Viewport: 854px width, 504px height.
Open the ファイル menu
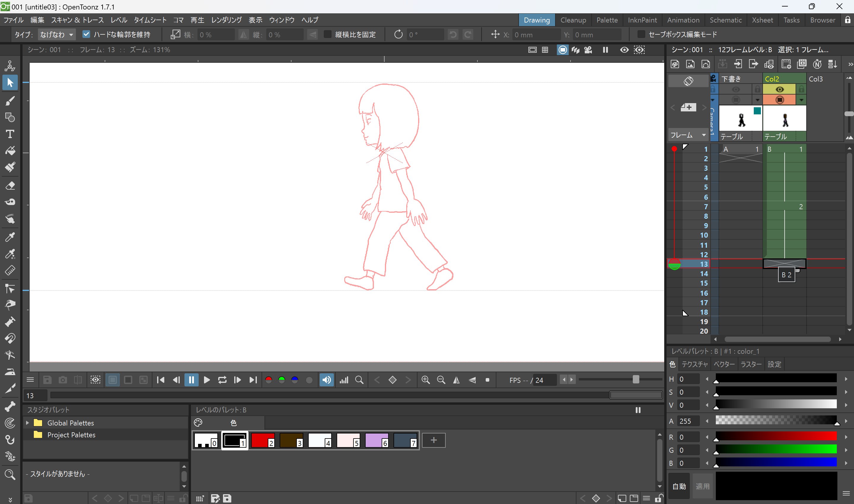(13, 20)
